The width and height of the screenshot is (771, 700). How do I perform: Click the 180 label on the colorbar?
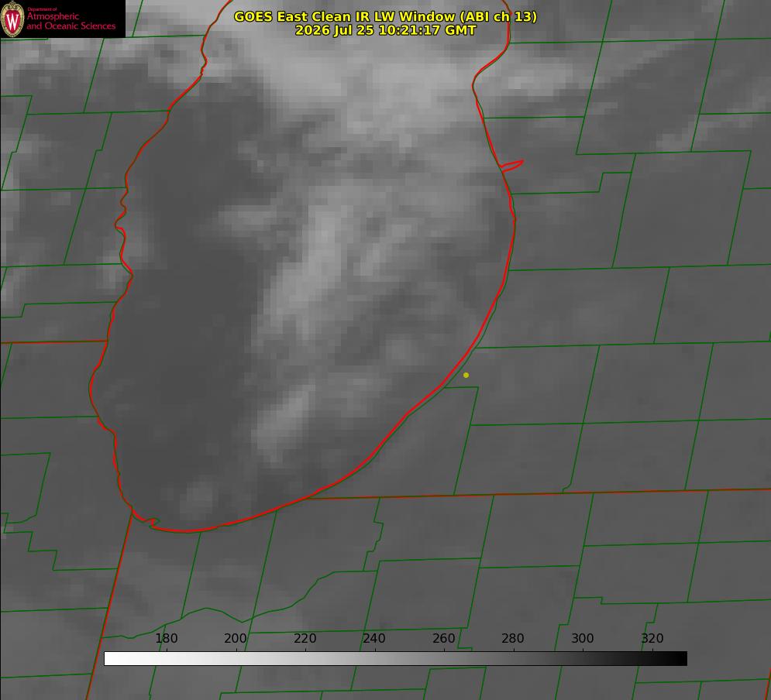click(166, 638)
